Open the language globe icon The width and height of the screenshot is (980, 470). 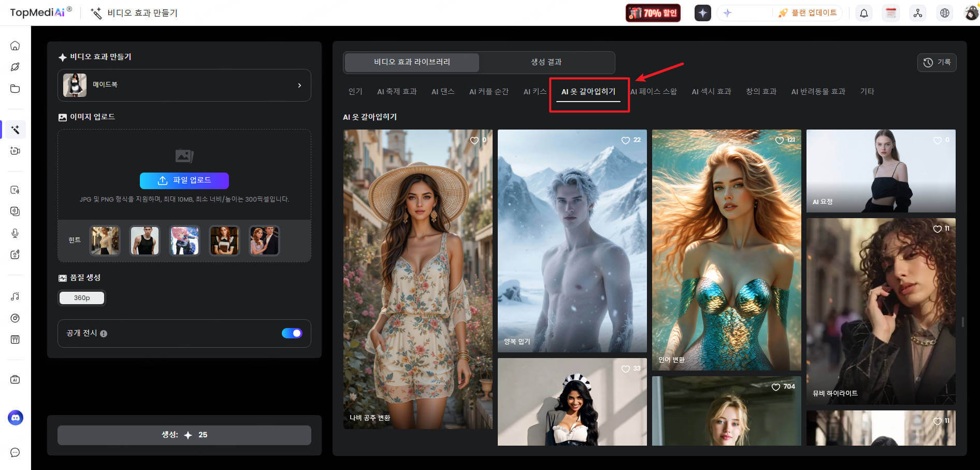pyautogui.click(x=945, y=13)
